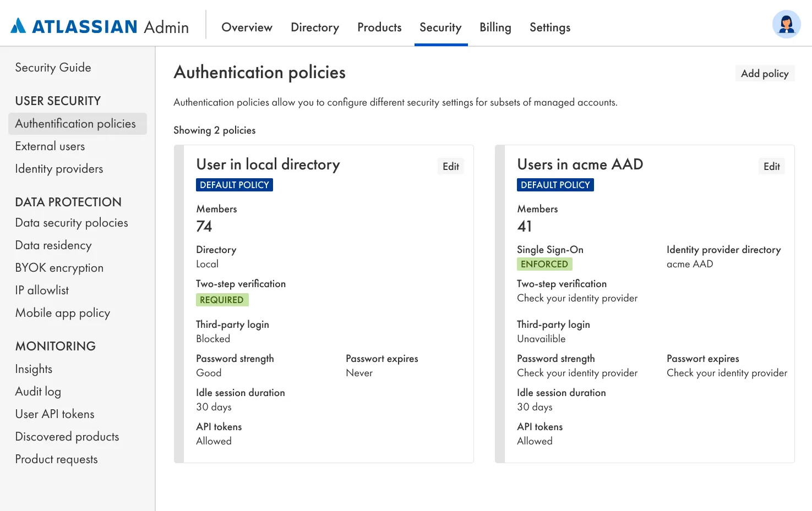
Task: Click the Add policy button
Action: [x=765, y=74]
